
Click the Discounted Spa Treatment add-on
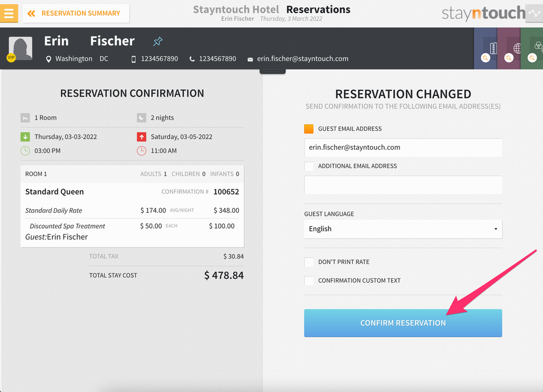pos(67,226)
